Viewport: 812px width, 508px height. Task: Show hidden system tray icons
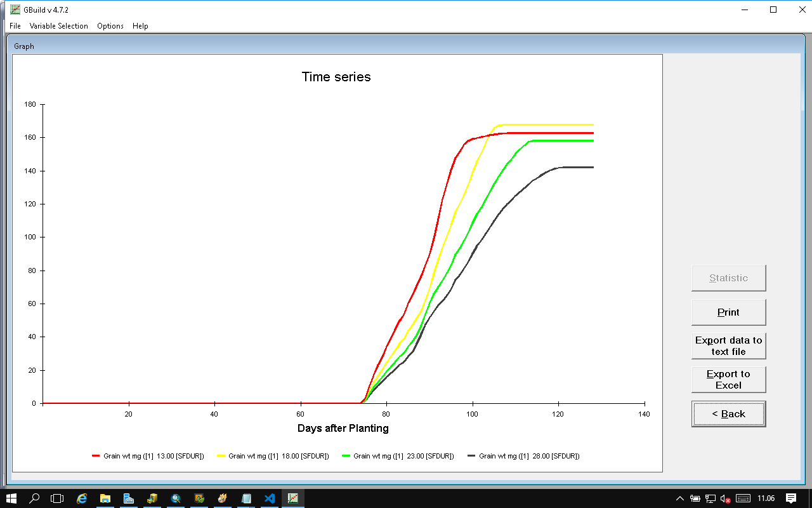680,498
